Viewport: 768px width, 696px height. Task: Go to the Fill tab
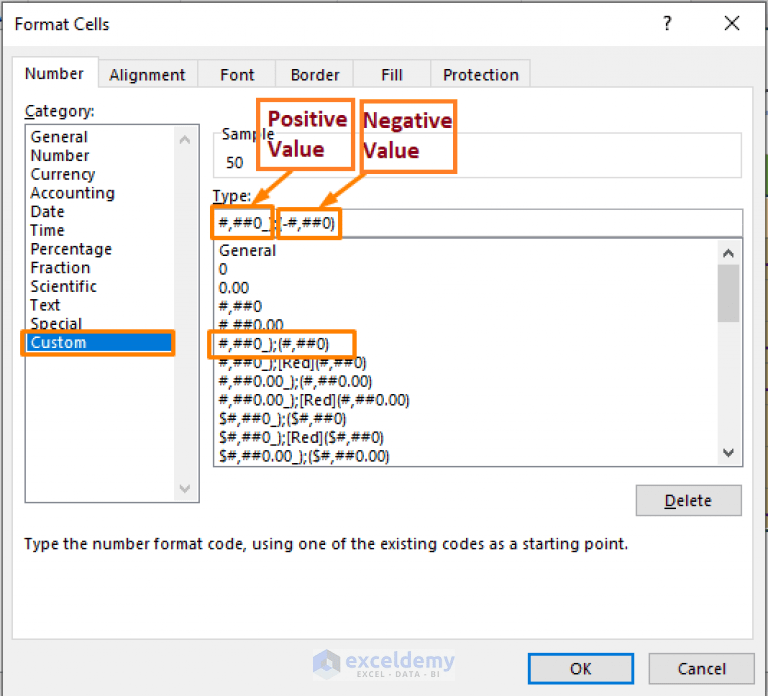click(x=392, y=74)
